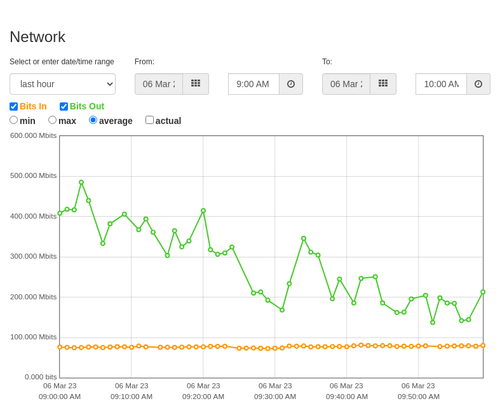
Task: Click the '100.000 Mbits' axis label
Action: (33, 337)
